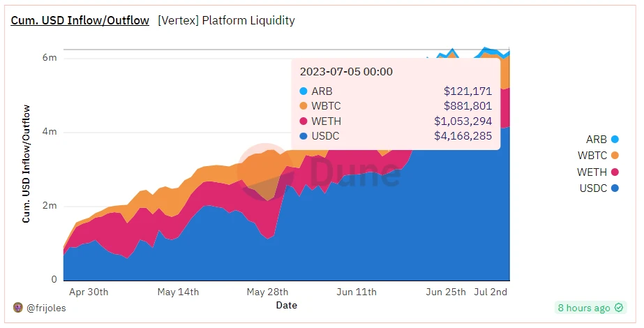Image resolution: width=644 pixels, height=328 pixels.
Task: Click the blue USDC dot in the legend
Action: click(615, 188)
